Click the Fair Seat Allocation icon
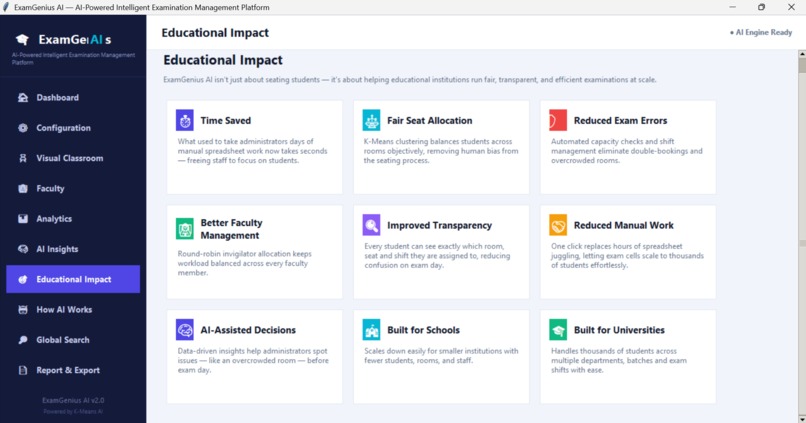806x423 pixels. [371, 120]
